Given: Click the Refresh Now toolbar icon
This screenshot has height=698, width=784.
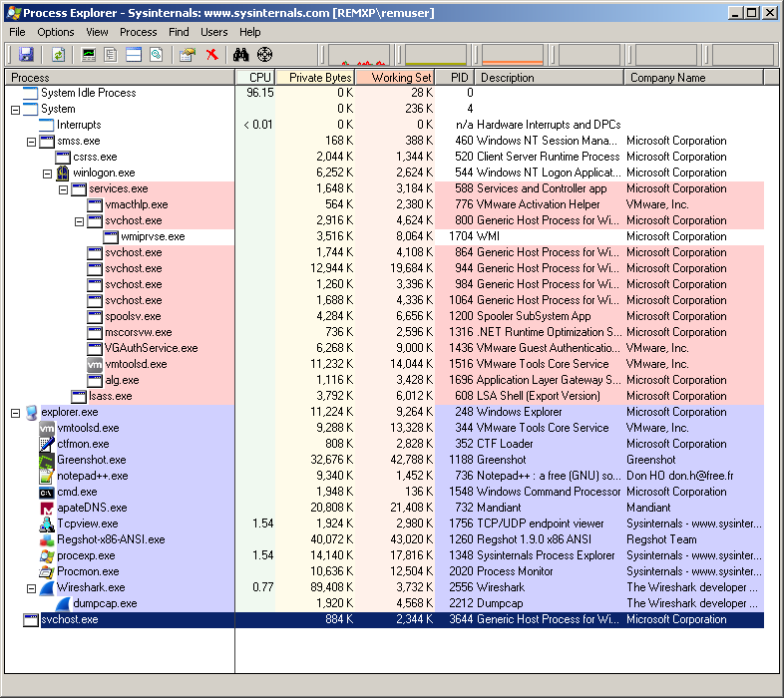Looking at the screenshot, I should tap(59, 55).
